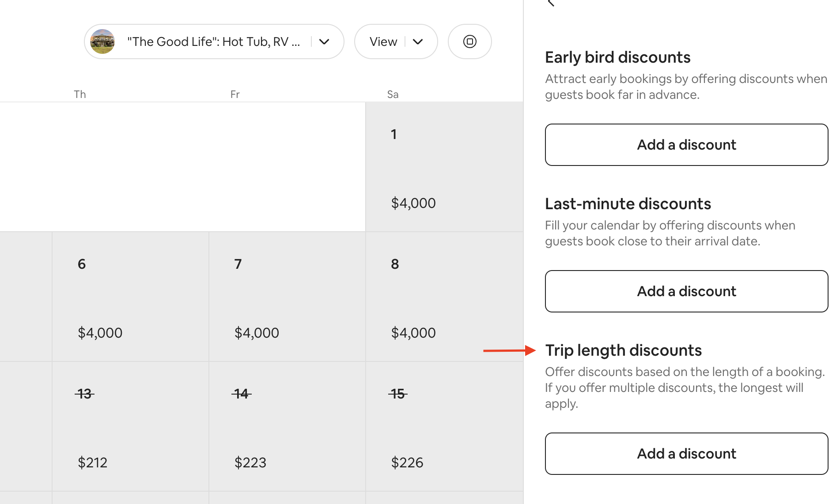Add a last-minute discount
The image size is (840, 504).
(686, 291)
